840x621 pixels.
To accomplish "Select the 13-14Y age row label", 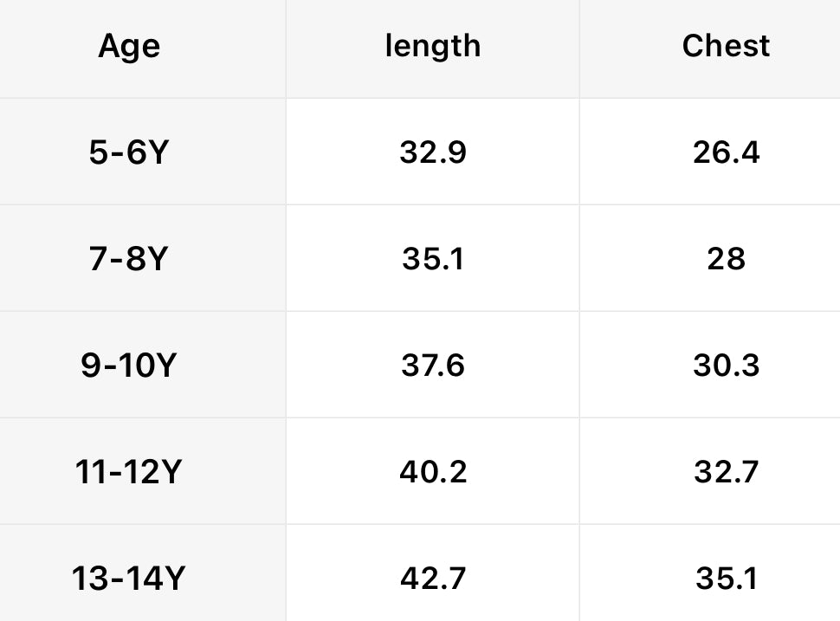I will (x=128, y=578).
